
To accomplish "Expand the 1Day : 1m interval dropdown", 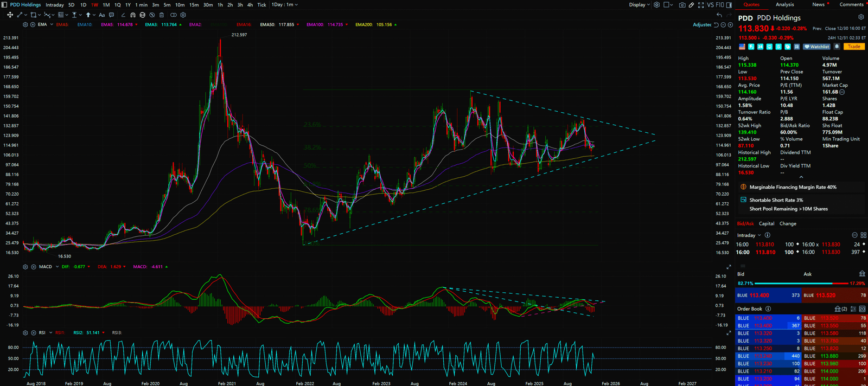I will (x=285, y=5).
